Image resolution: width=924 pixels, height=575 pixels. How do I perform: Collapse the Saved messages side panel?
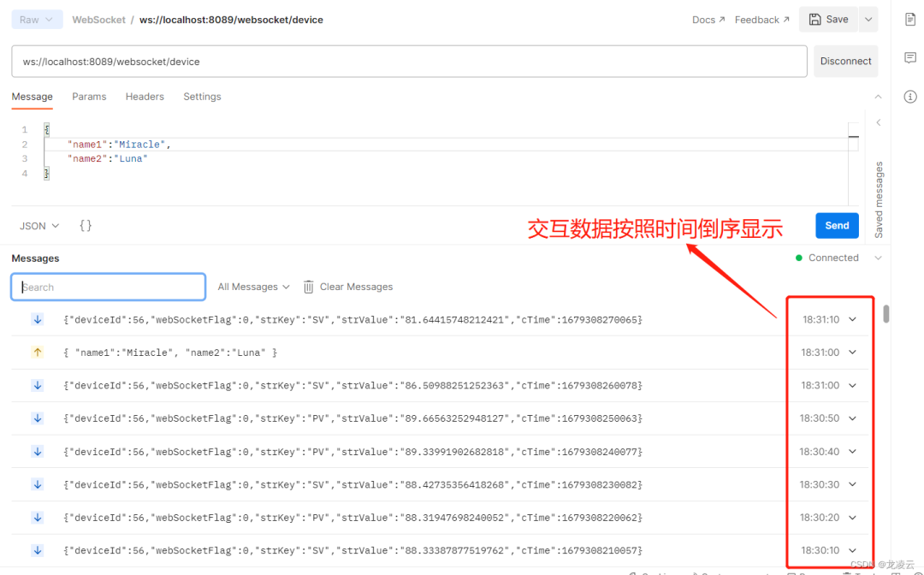(x=879, y=122)
